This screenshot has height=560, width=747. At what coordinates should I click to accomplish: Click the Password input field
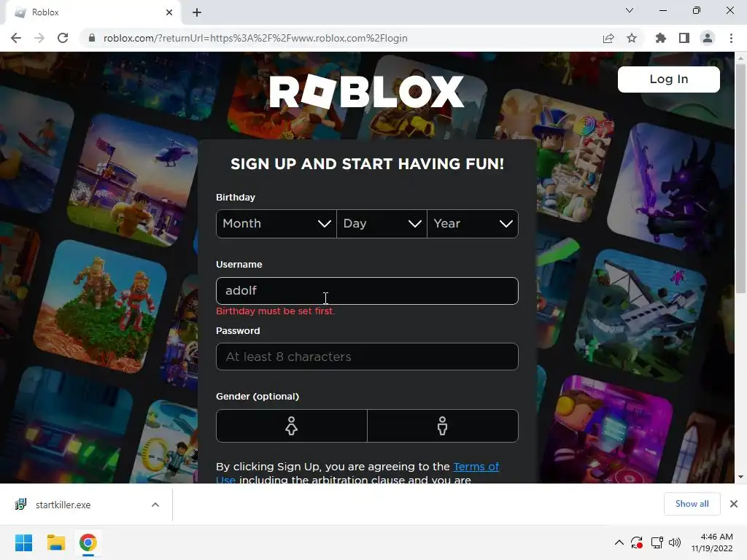(x=367, y=357)
